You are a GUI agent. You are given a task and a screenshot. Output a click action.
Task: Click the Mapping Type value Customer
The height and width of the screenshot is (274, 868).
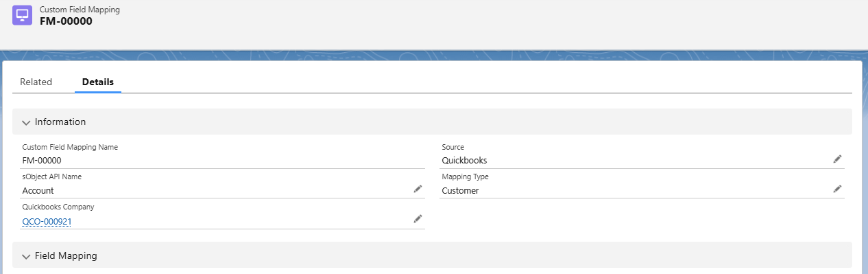(460, 191)
